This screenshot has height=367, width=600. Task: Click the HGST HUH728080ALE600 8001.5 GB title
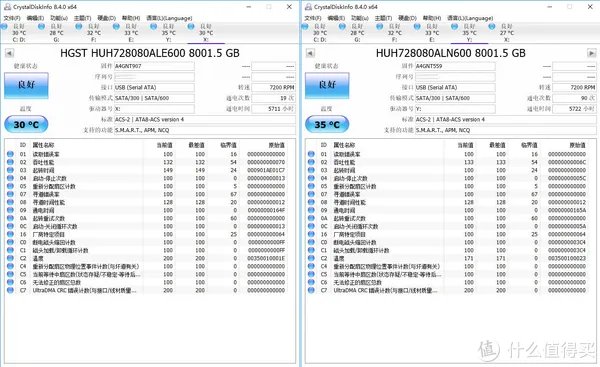pos(150,53)
